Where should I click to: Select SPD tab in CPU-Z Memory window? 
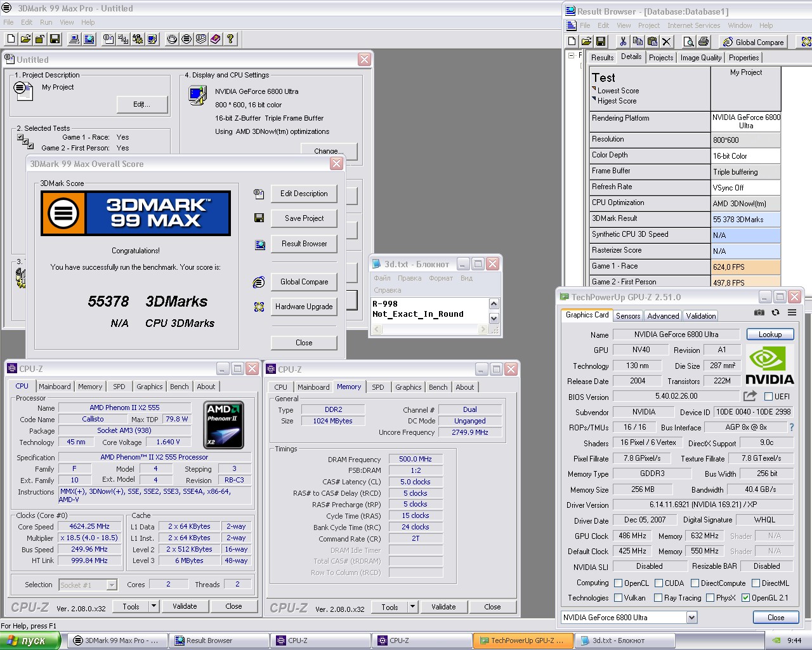378,387
